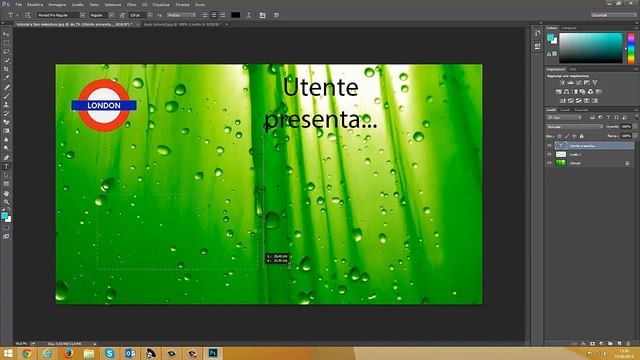Open the Type tool preset picker
Viewport: 640px width, 360px height.
tap(12, 15)
